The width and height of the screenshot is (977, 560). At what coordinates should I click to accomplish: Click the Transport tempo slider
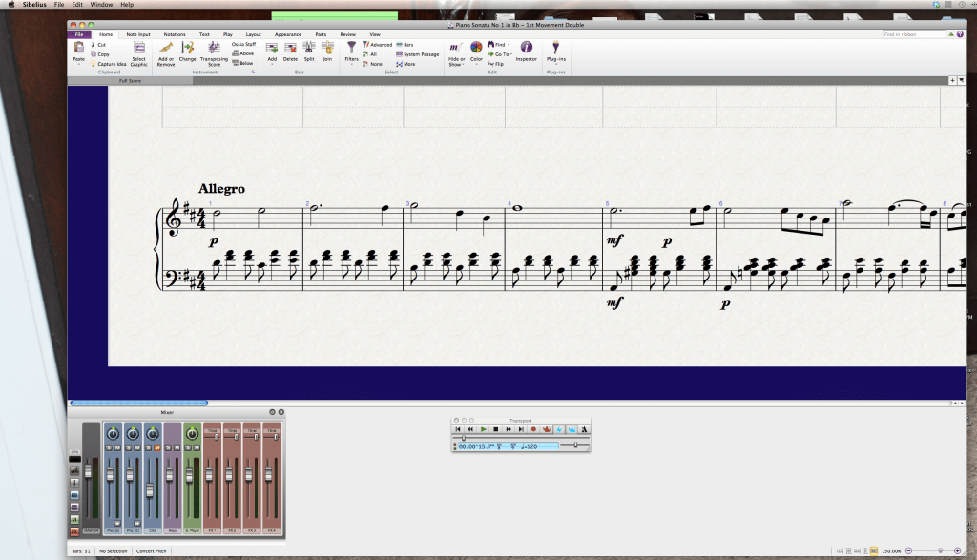click(574, 445)
